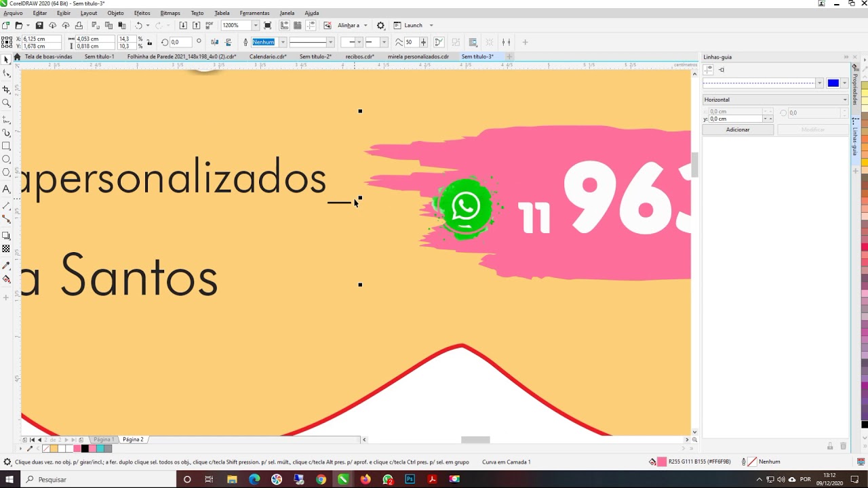Click the blue guideline color swatch
Image resolution: width=868 pixels, height=488 pixels.
point(833,83)
